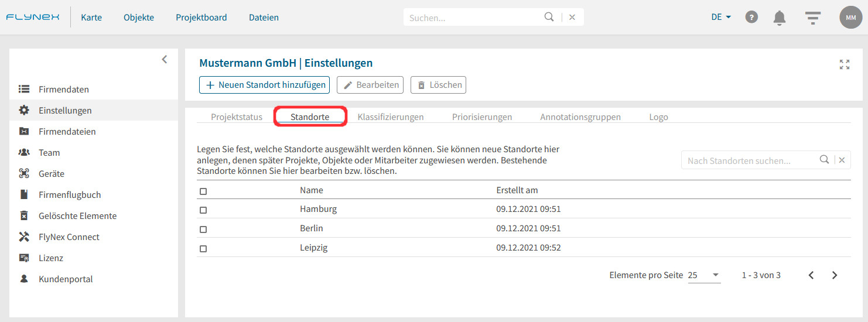Open the help question mark icon
Image resolution: width=868 pixels, height=322 pixels.
[x=751, y=17]
